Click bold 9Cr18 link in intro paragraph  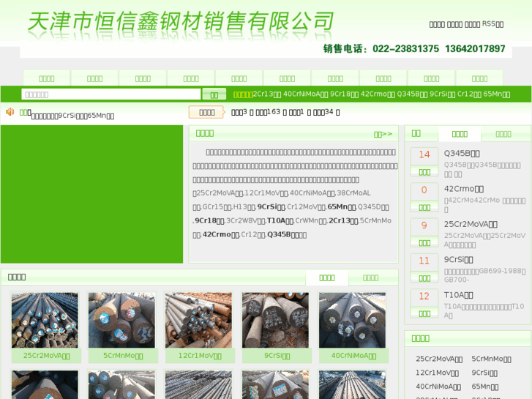point(209,220)
